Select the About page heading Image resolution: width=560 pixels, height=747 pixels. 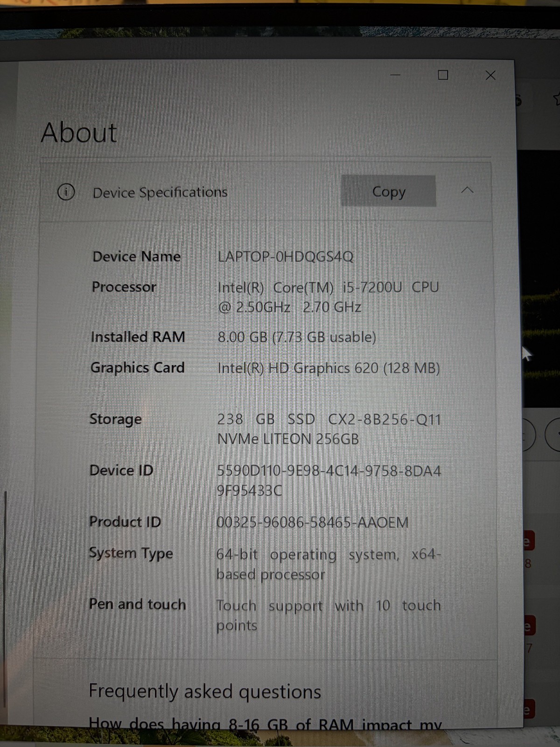79,133
